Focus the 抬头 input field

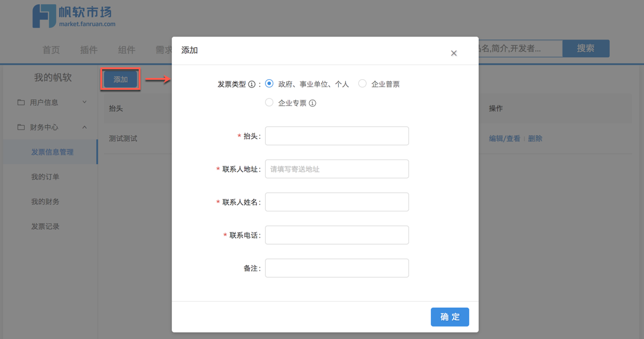(x=337, y=136)
